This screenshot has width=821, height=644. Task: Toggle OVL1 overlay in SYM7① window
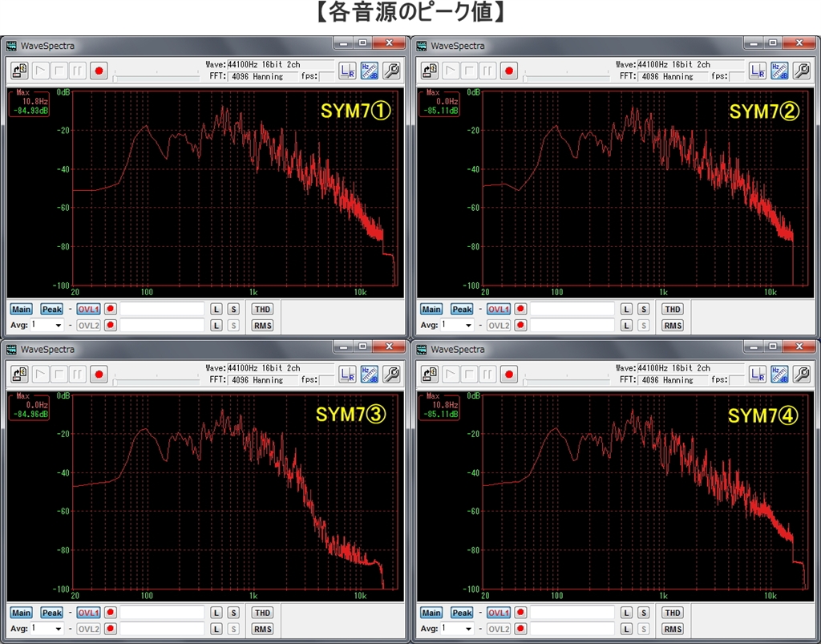click(88, 310)
